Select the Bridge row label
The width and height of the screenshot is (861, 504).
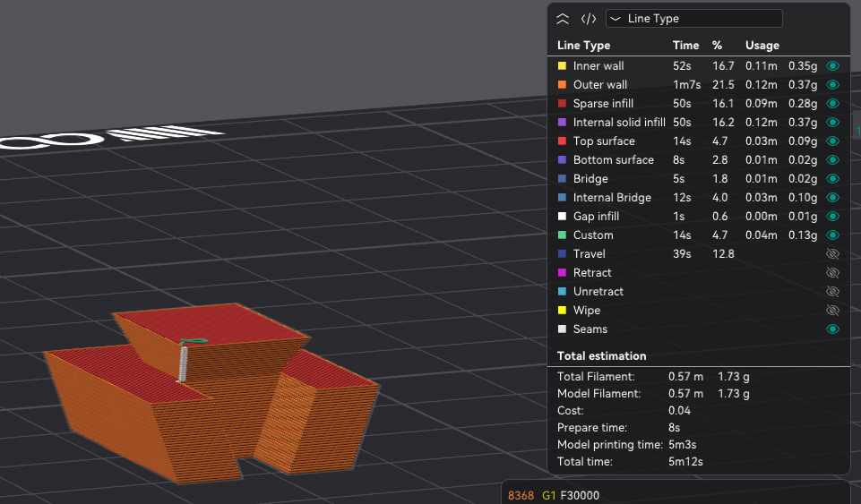[590, 179]
